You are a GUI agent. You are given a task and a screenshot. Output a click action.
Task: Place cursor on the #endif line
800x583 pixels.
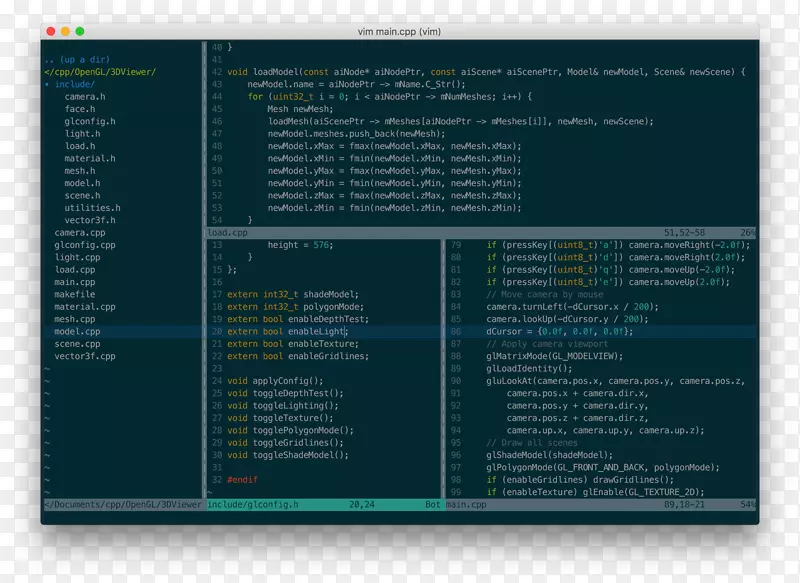coord(241,479)
